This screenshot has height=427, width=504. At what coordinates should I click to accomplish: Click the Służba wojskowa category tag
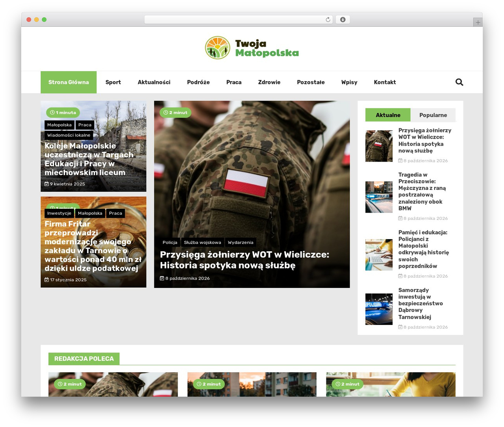coord(202,242)
